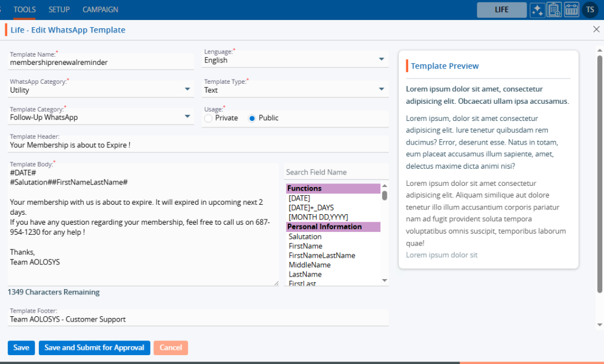Open the calendar icon in header

pos(571,9)
